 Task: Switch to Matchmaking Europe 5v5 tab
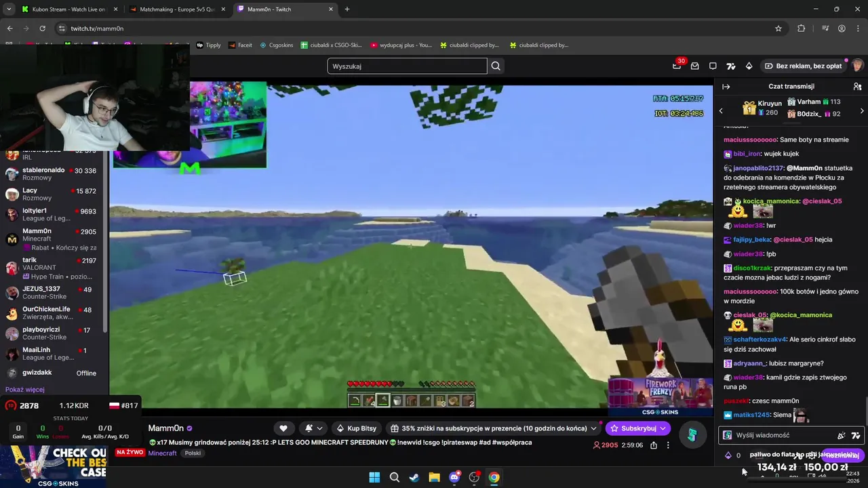click(177, 9)
